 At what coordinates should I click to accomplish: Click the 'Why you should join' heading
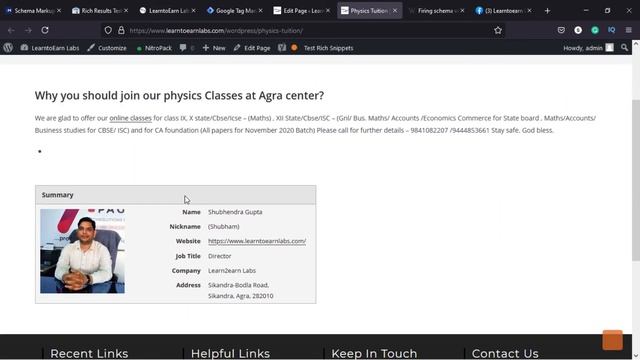[x=179, y=96]
